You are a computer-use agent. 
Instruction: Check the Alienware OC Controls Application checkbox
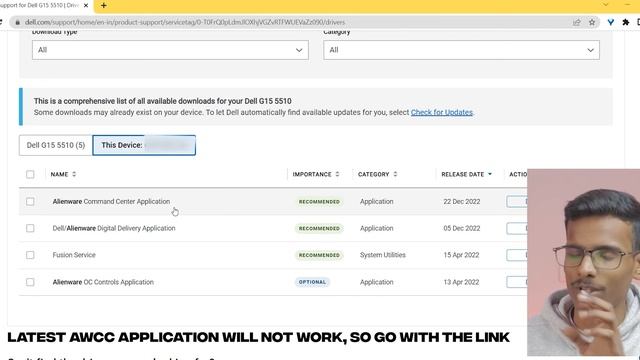30,282
